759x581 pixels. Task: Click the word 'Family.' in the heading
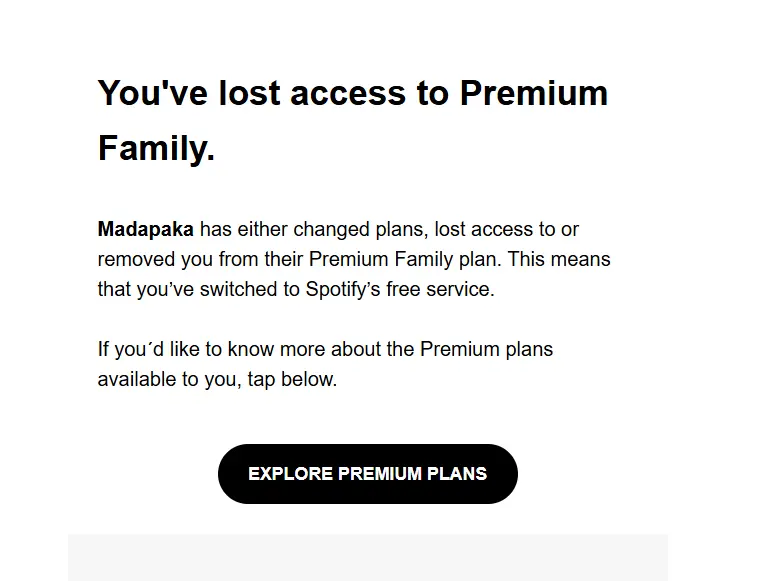pos(156,148)
